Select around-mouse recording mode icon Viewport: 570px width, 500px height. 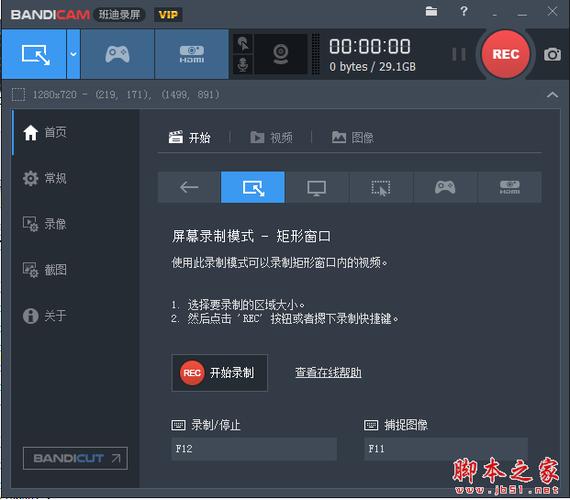[x=381, y=187]
